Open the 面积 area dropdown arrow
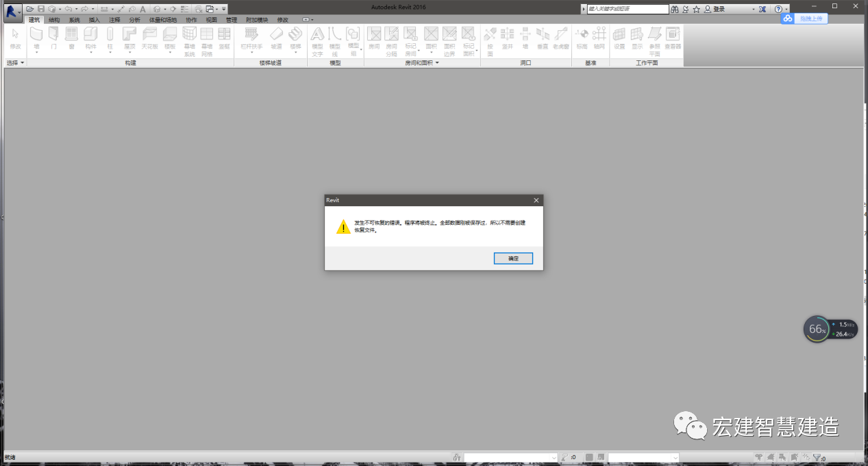The height and width of the screenshot is (466, 868). [x=431, y=53]
